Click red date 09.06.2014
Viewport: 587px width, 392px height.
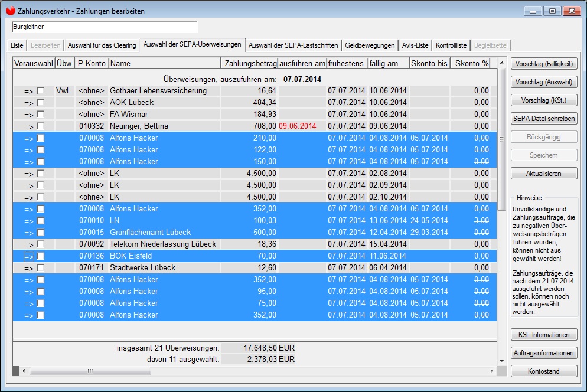coord(298,126)
